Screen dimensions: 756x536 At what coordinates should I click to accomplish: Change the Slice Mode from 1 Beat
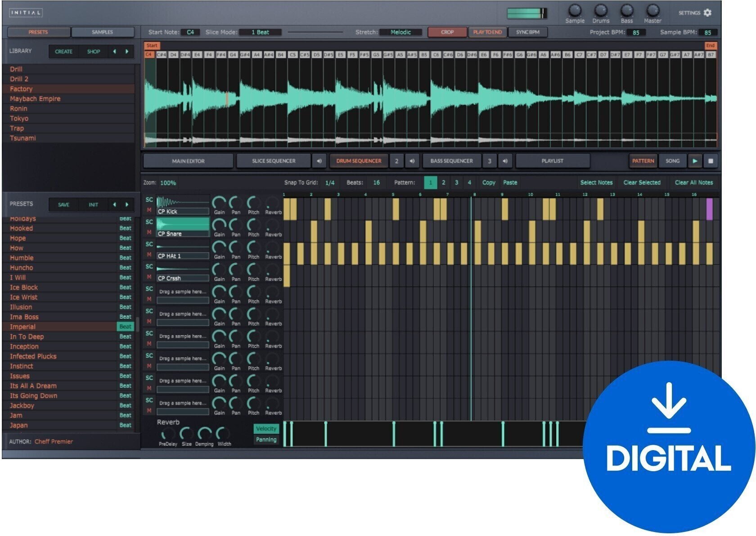point(260,32)
